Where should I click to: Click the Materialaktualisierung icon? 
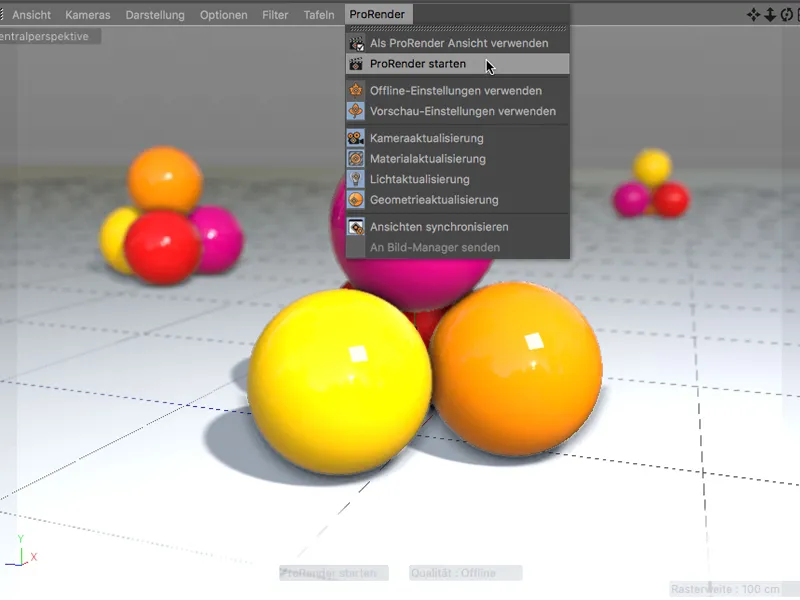pyautogui.click(x=356, y=159)
